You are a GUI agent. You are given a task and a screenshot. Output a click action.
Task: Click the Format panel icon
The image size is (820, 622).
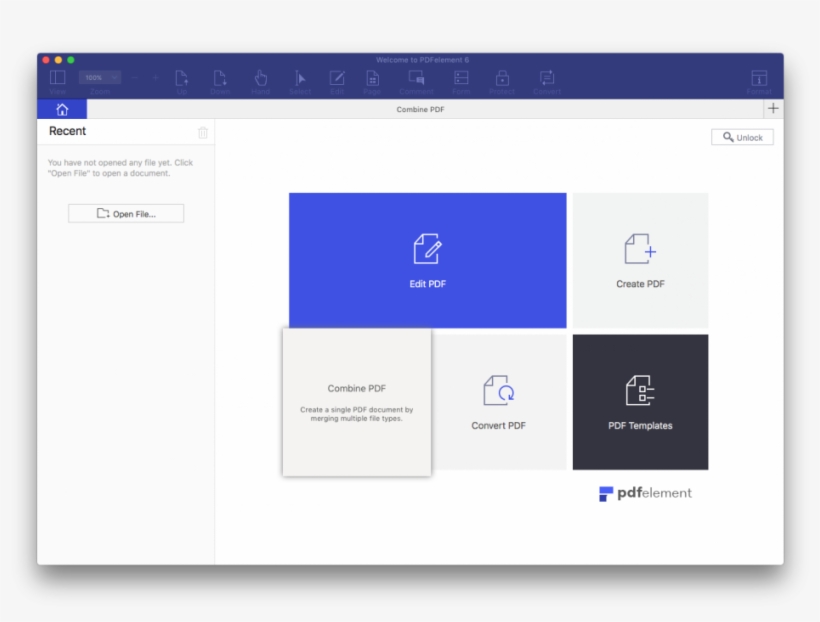(x=759, y=79)
